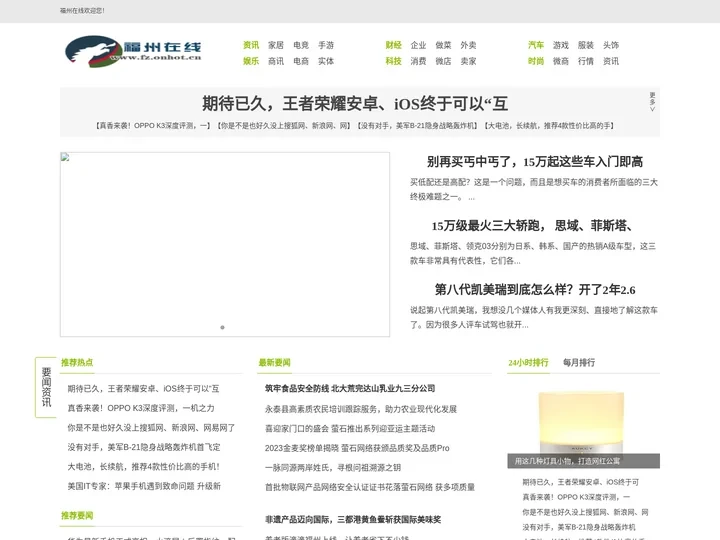Open 推荐热点 item 真香来袭! OPPO K3深度评测，一机之力
720x540 pixels.
click(x=141, y=408)
